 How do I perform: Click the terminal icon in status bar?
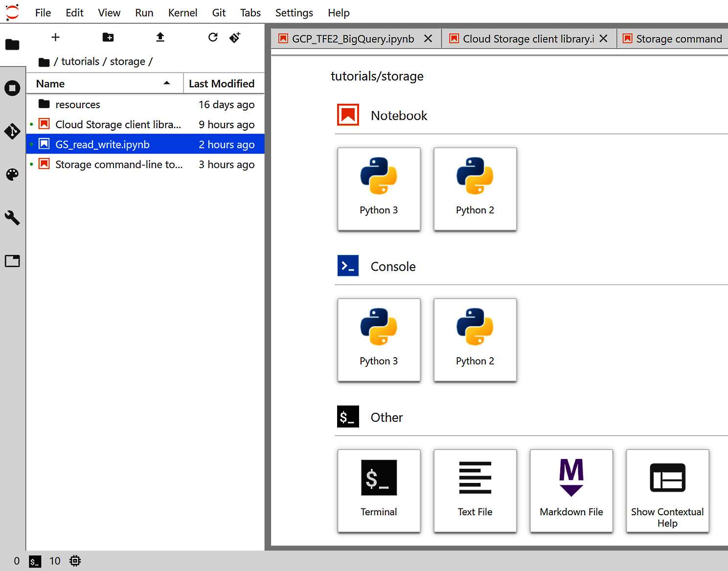(x=35, y=561)
